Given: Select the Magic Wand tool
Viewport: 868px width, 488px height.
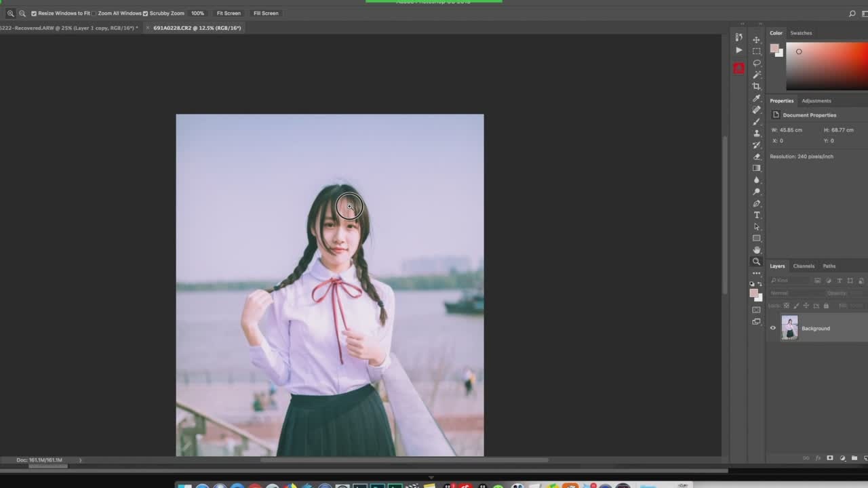Looking at the screenshot, I should pyautogui.click(x=757, y=75).
